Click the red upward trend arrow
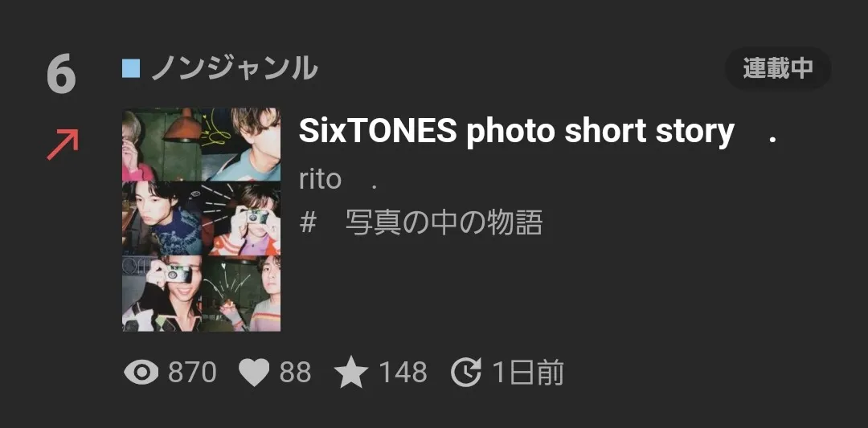The width and height of the screenshot is (868, 428). coord(63,145)
